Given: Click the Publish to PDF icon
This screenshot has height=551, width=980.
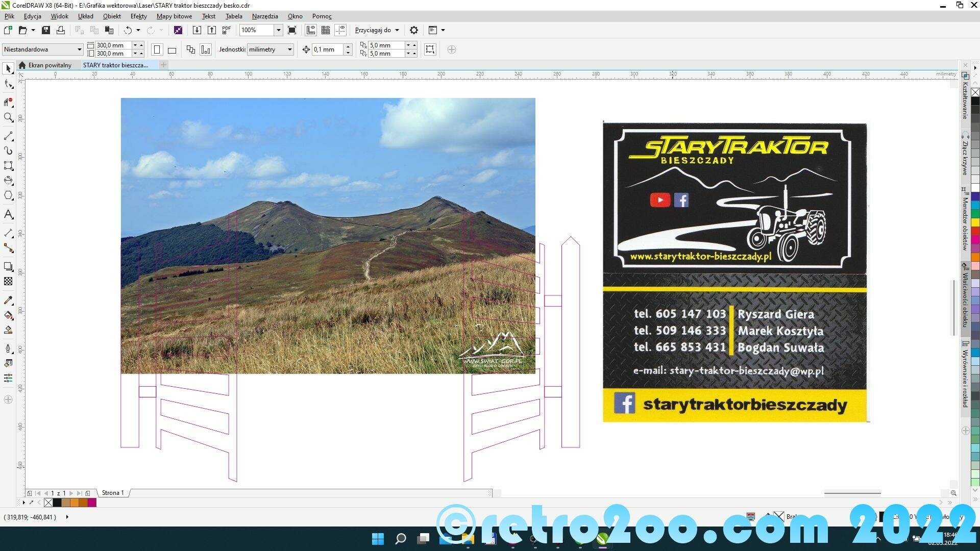Looking at the screenshot, I should [227, 30].
